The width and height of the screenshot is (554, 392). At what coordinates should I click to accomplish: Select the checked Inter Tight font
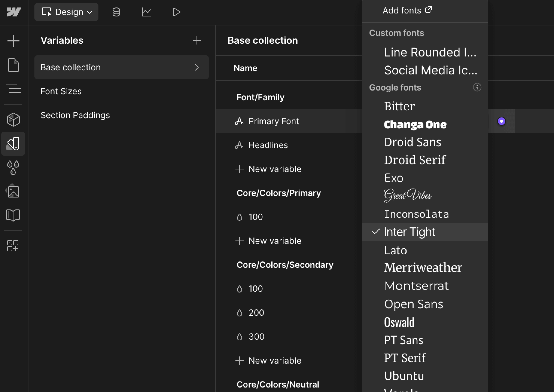click(410, 232)
